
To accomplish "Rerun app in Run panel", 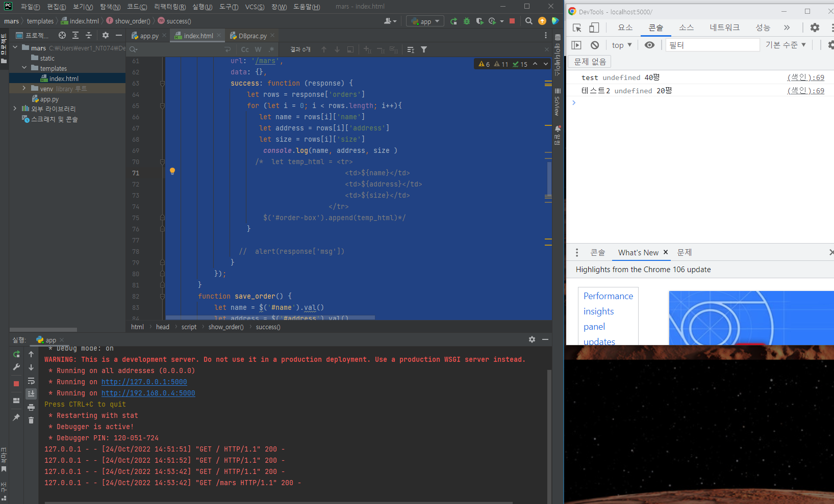I will (x=16, y=354).
